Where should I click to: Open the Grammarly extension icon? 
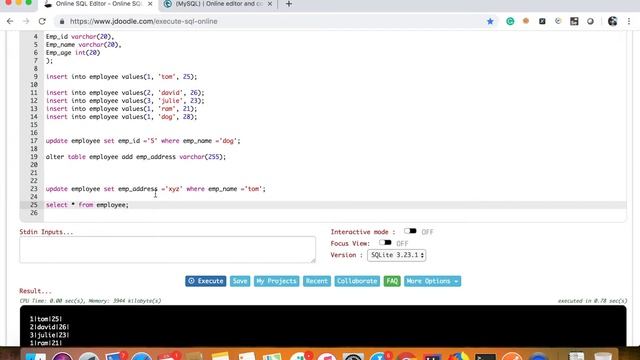pyautogui.click(x=510, y=21)
